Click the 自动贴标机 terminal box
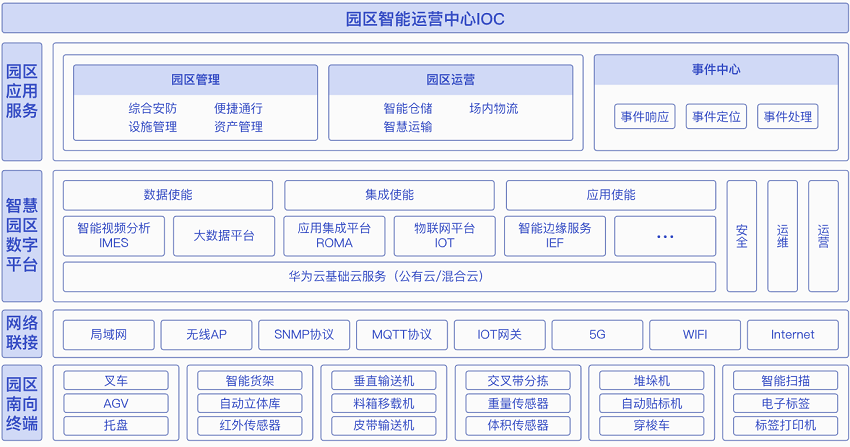Screen dimensions: 850x447 tap(652, 403)
